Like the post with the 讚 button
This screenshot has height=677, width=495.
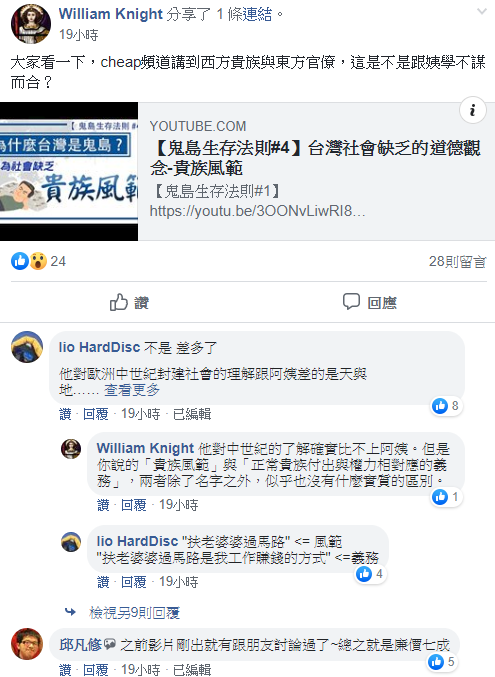click(x=129, y=302)
